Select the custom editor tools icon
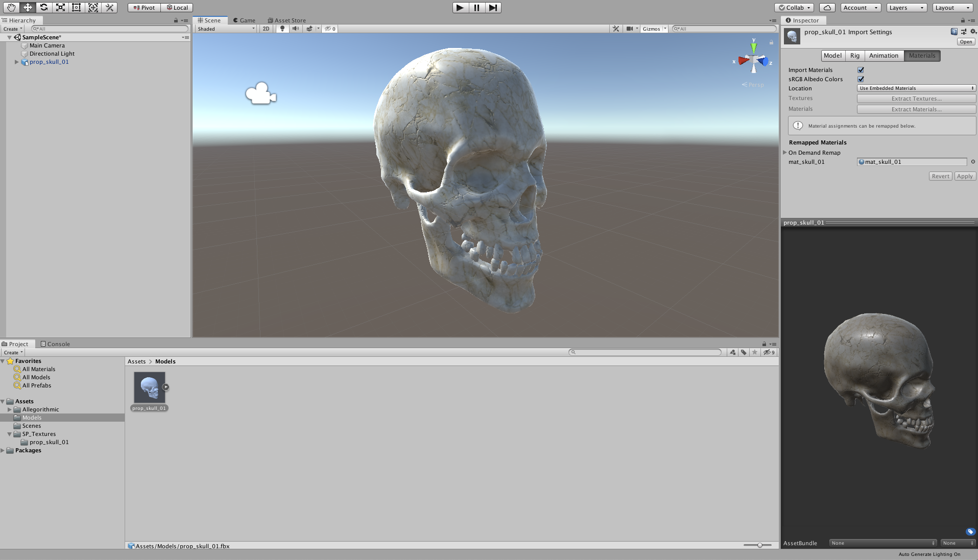 tap(109, 8)
